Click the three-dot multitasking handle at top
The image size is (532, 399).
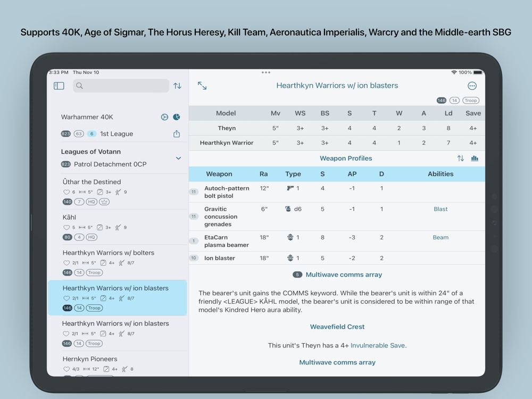(x=266, y=72)
